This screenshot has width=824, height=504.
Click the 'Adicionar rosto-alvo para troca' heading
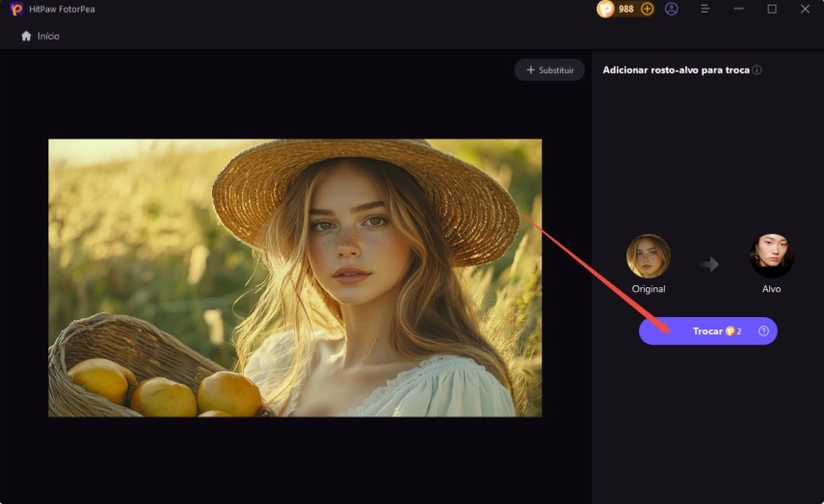(x=676, y=70)
